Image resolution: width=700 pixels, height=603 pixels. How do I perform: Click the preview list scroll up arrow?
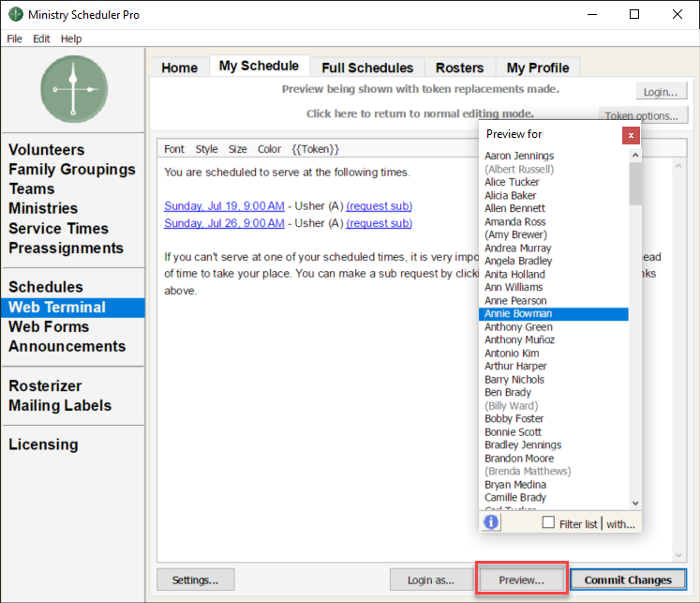pos(635,156)
